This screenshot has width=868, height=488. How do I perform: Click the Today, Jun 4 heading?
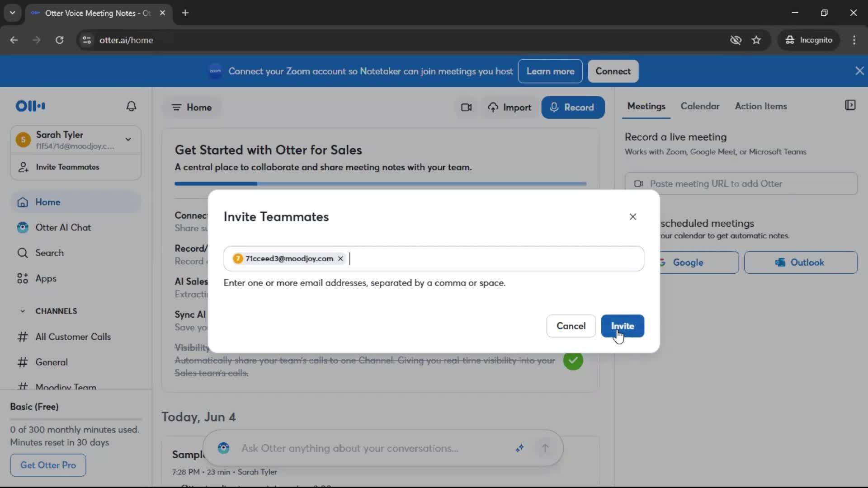(198, 417)
